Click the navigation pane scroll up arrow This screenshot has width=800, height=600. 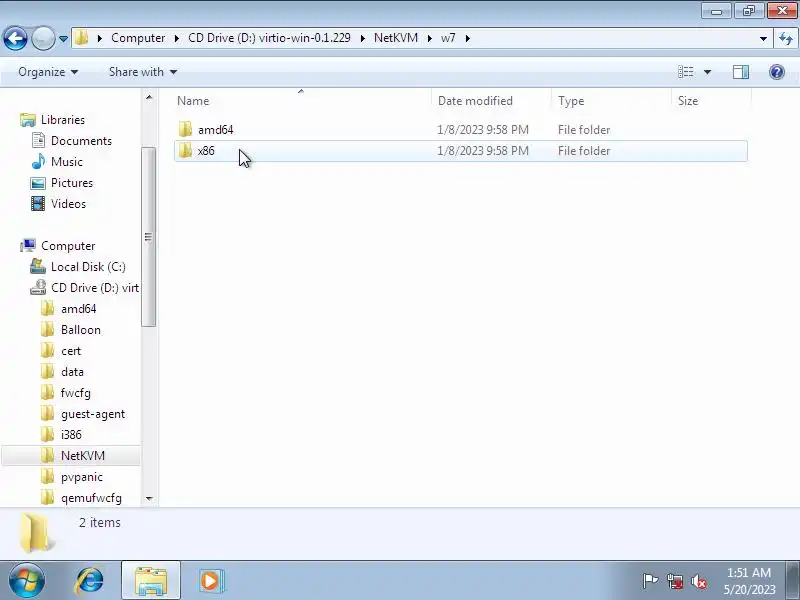pyautogui.click(x=149, y=97)
